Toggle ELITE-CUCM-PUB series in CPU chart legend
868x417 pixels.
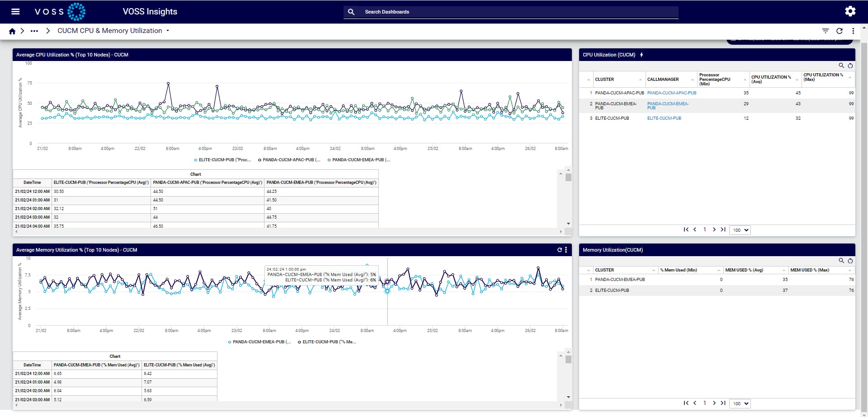point(222,160)
